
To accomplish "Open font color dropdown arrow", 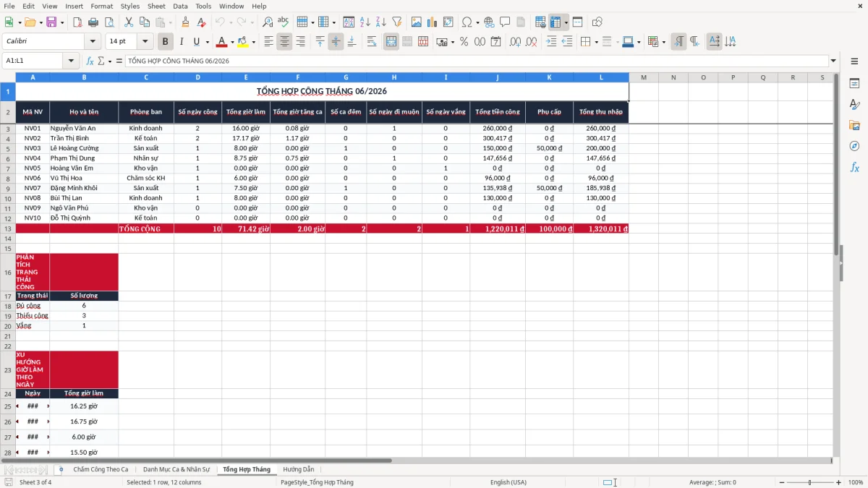I will tap(233, 42).
